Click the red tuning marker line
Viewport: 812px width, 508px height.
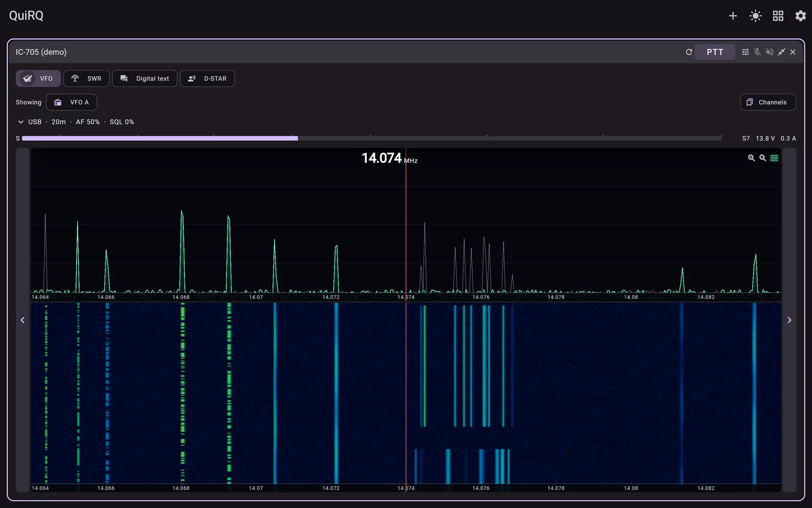tap(406, 320)
